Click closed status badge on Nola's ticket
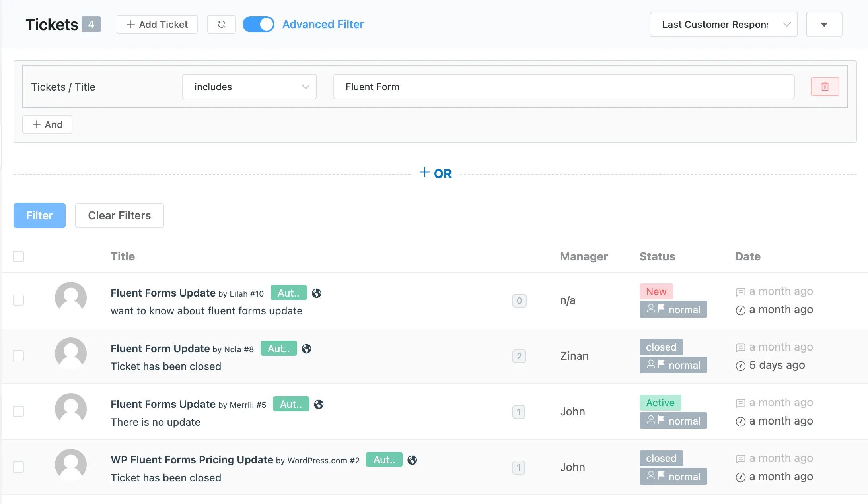The height and width of the screenshot is (504, 868). (661, 347)
